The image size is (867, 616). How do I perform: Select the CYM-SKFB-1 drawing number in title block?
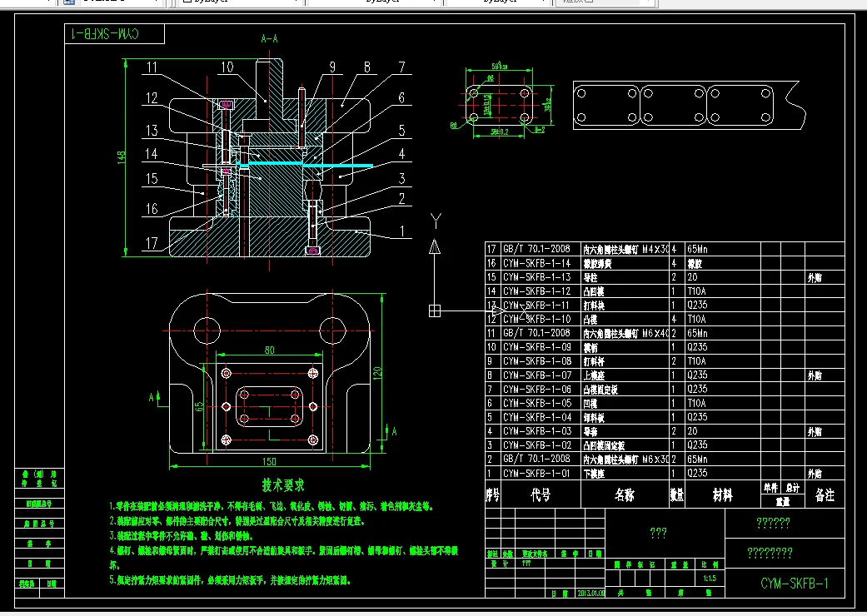tap(795, 584)
